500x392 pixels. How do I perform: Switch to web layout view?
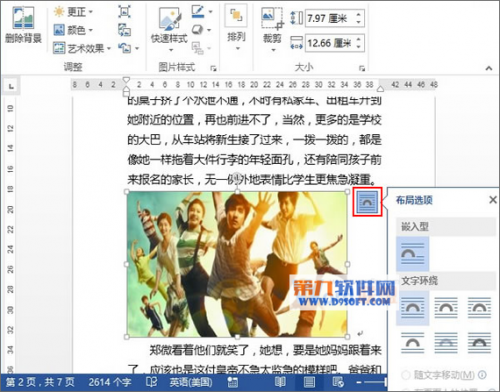[x=338, y=382]
